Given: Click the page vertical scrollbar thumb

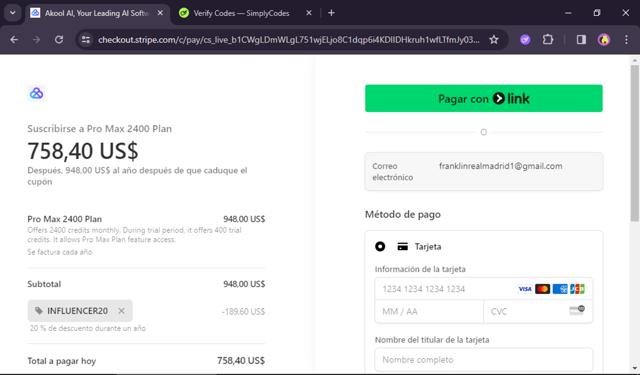Looking at the screenshot, I should point(635,143).
